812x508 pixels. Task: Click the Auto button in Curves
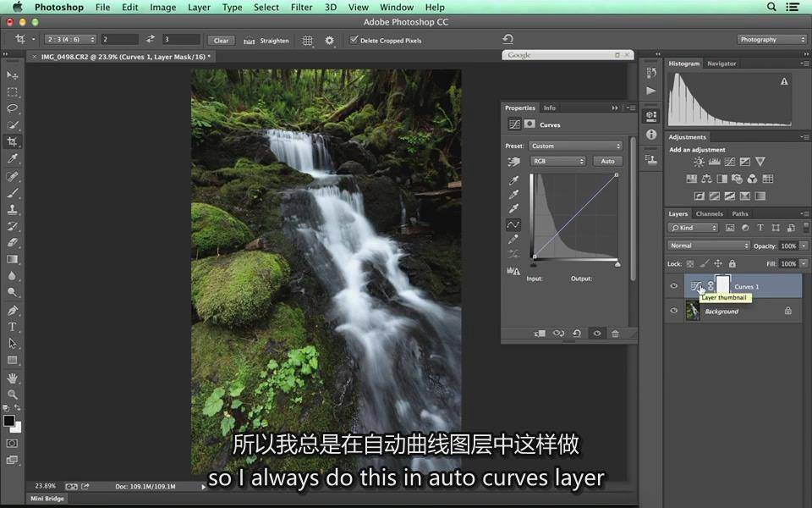pos(607,161)
